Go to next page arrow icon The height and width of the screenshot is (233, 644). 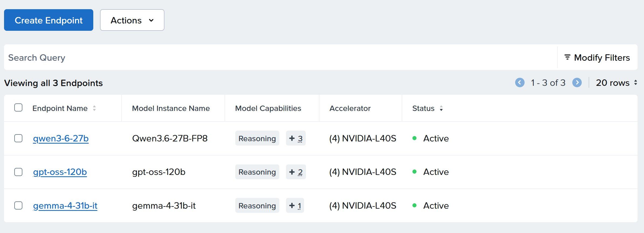[x=577, y=83]
